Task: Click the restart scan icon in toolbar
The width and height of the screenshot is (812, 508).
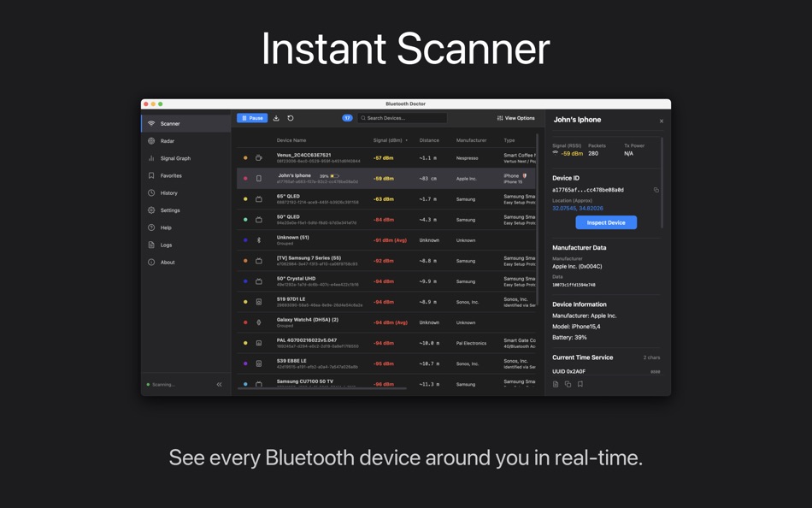Action: (x=290, y=117)
